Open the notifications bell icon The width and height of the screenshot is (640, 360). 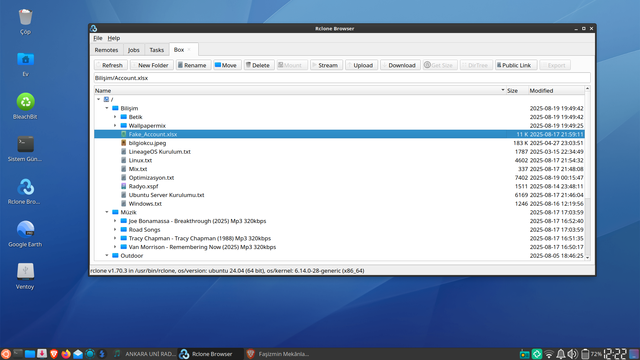561,354
